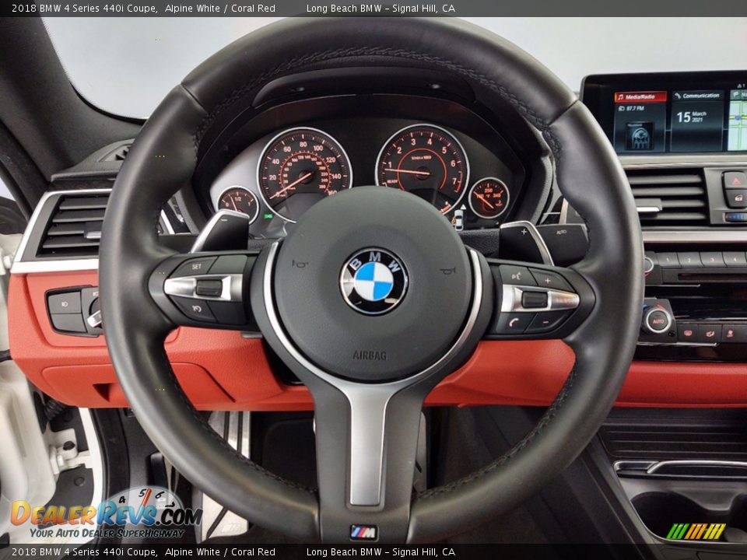Click the right horn symbol on the airbag cover

[447, 271]
